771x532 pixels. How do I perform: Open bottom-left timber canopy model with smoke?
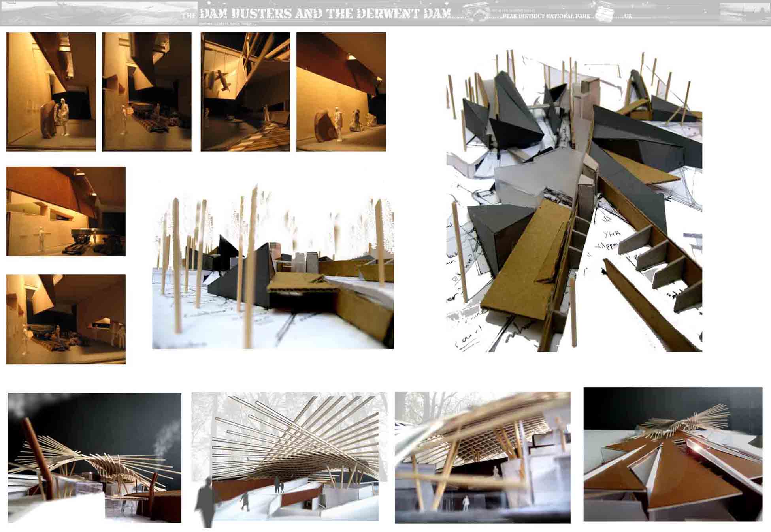coord(94,457)
